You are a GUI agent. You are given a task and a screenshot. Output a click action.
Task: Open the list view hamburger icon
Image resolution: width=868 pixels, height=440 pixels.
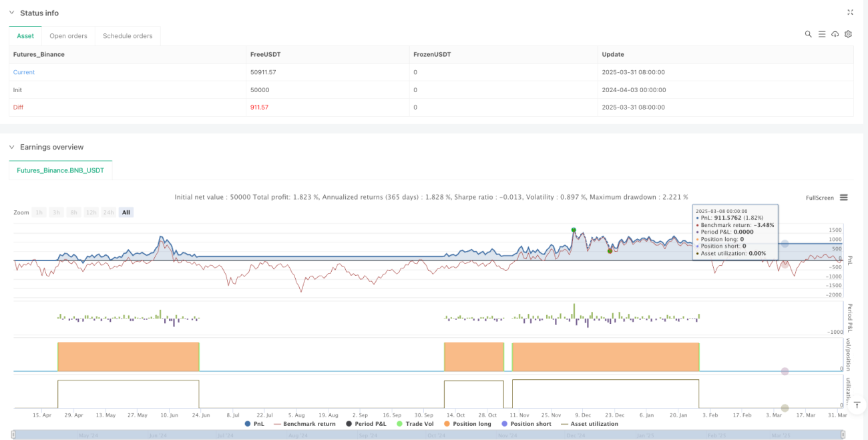coord(822,34)
